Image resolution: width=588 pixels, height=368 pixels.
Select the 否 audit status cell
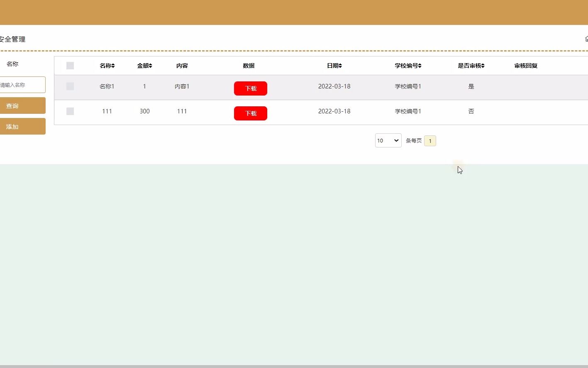(x=471, y=111)
